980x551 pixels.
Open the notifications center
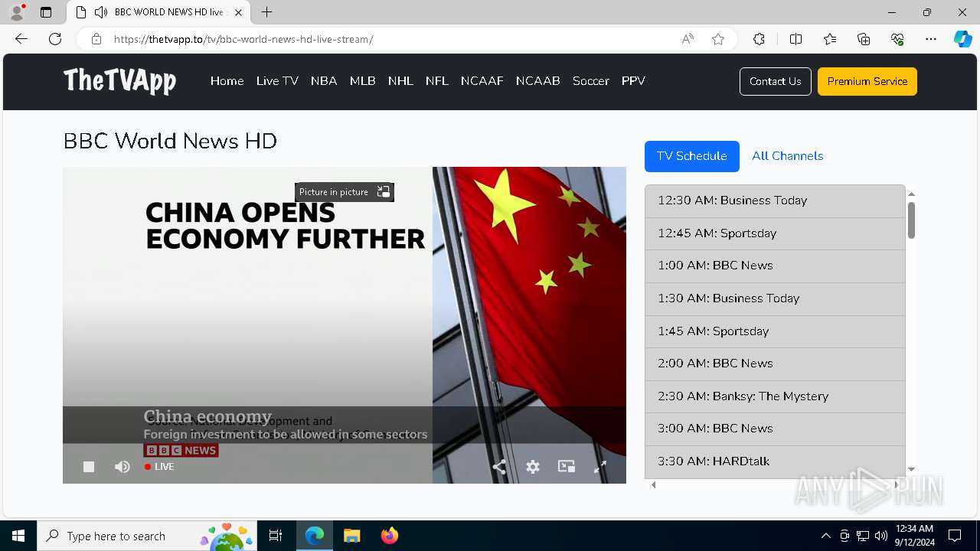coord(955,536)
